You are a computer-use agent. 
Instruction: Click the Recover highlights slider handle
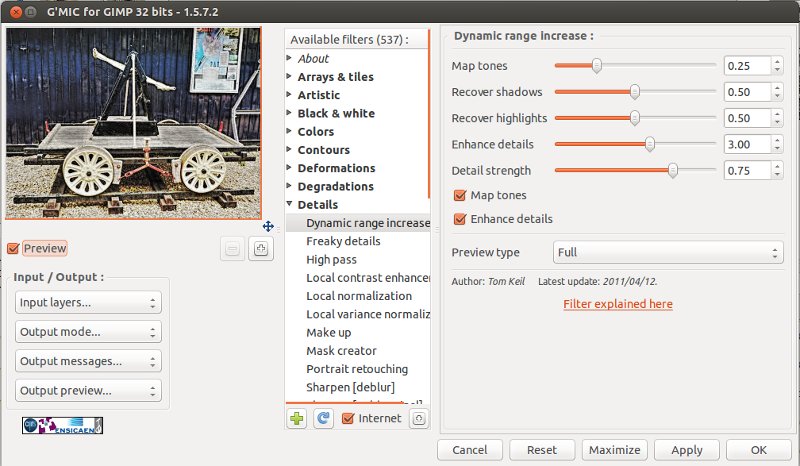tap(634, 118)
